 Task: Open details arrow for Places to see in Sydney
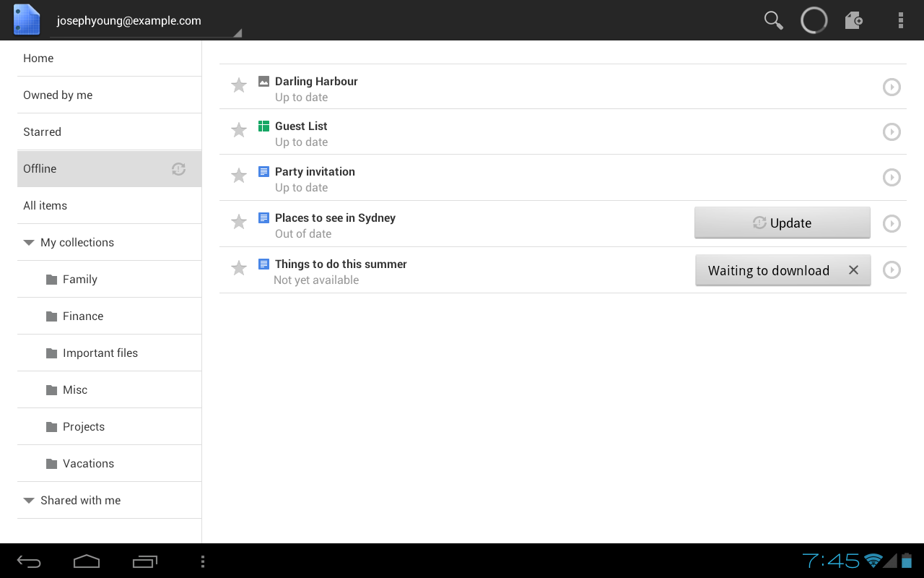click(892, 224)
